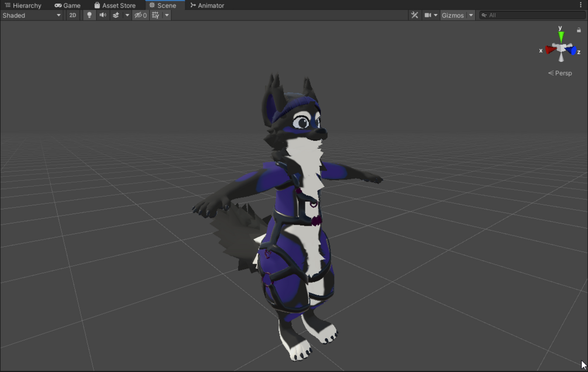This screenshot has width=588, height=372.
Task: Toggle scene audio speaker icon
Action: pyautogui.click(x=102, y=15)
